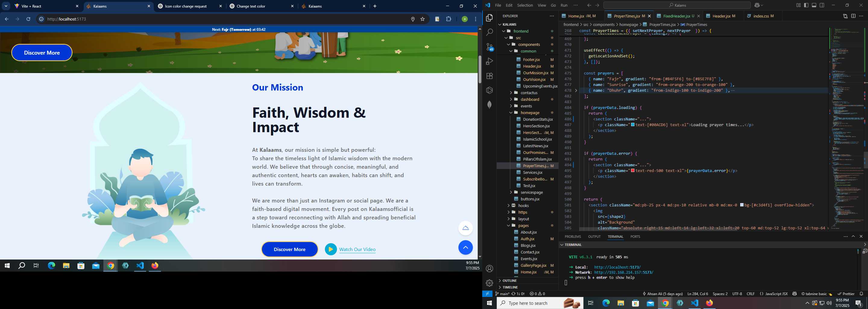868x309 pixels.
Task: Open the Watch Our Video link
Action: click(x=357, y=249)
